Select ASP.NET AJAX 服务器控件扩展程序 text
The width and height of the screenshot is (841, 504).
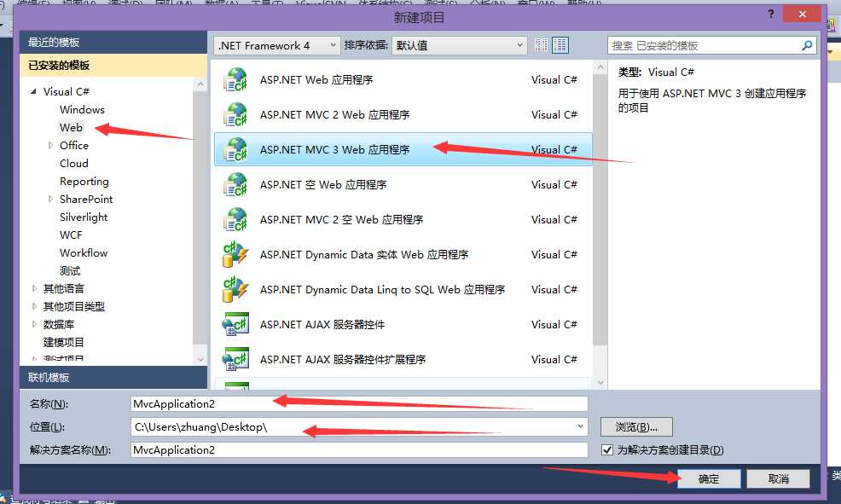point(343,359)
